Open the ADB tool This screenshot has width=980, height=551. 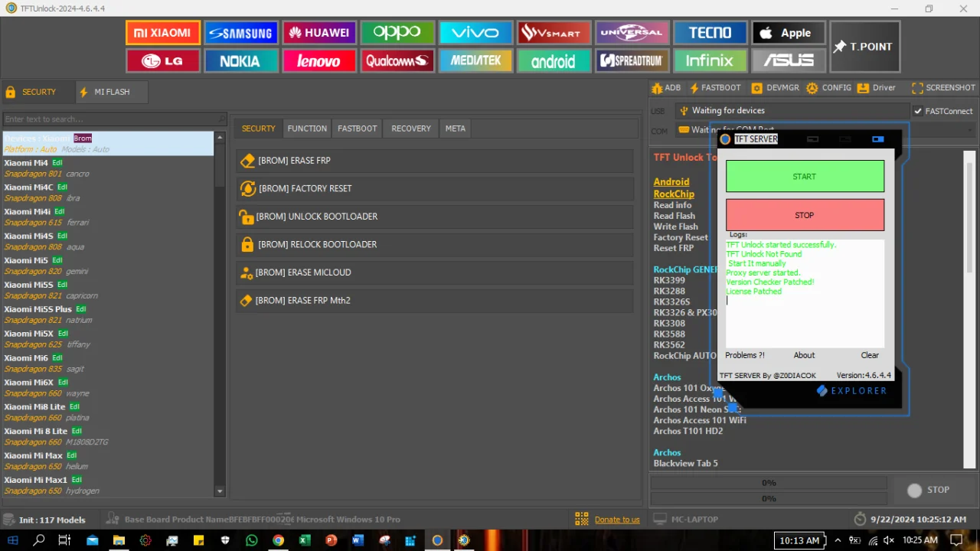(666, 88)
